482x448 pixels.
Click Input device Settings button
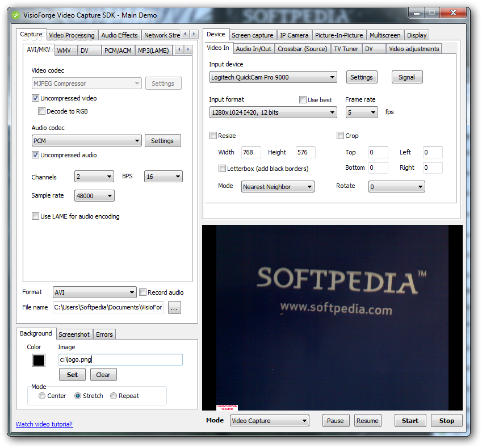click(362, 77)
